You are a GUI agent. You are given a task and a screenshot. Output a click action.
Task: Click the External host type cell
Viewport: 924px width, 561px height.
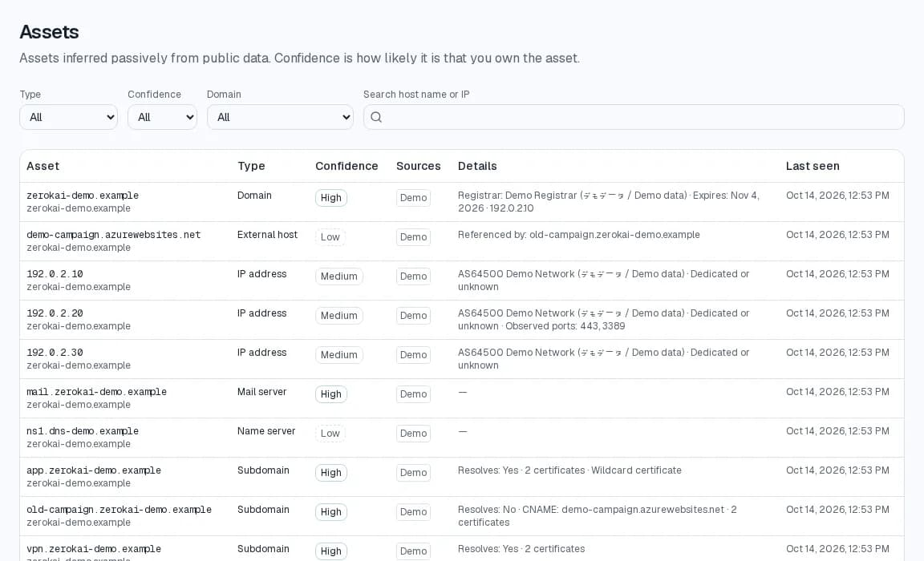click(x=268, y=235)
